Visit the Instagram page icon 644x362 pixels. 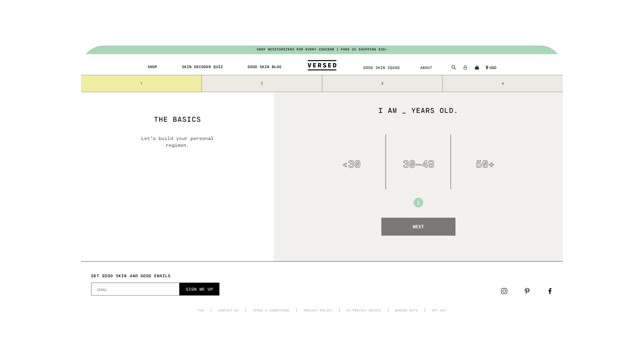(504, 291)
